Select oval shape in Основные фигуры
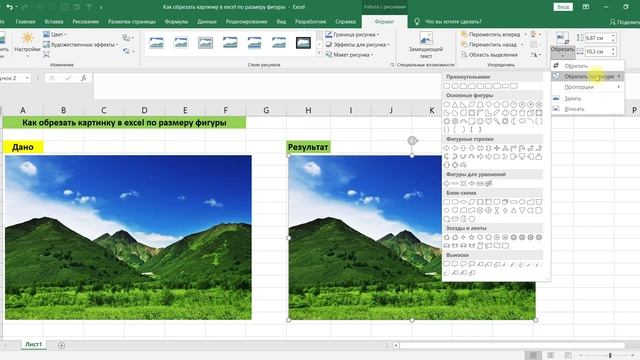Screen dimensions: 640x360 (447, 104)
